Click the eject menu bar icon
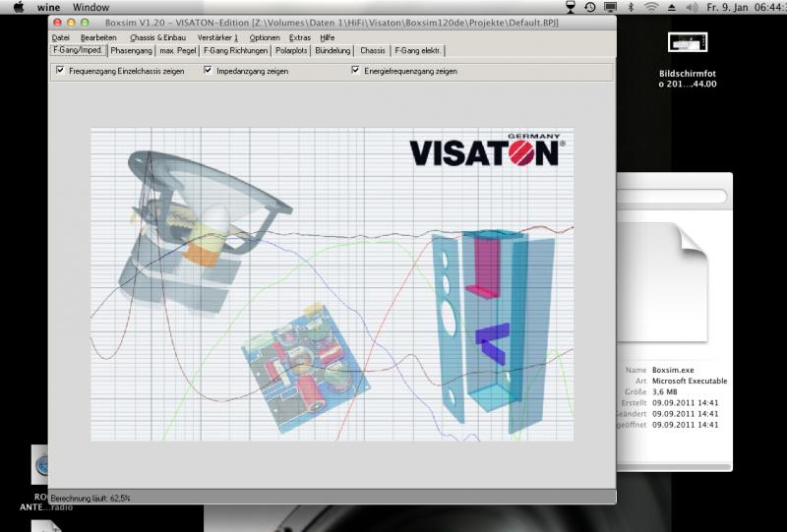This screenshot has width=787, height=532. click(x=672, y=8)
